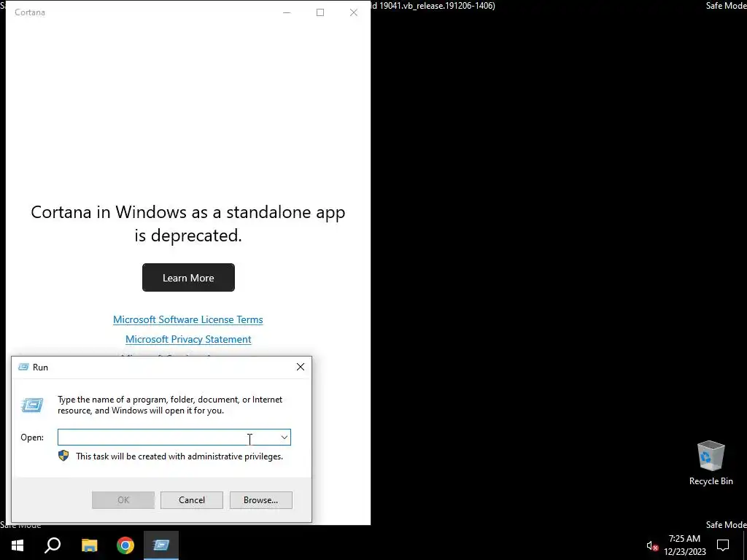Expand the Open field dropdown arrow
747x560 pixels.
click(x=285, y=437)
